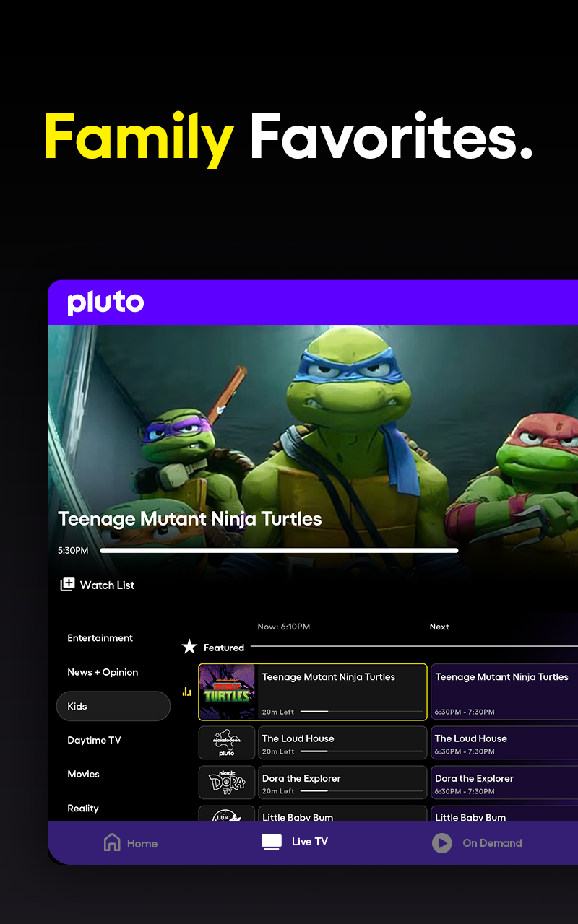578x924 pixels.
Task: Open Live TV via the TV icon
Action: [x=271, y=841]
